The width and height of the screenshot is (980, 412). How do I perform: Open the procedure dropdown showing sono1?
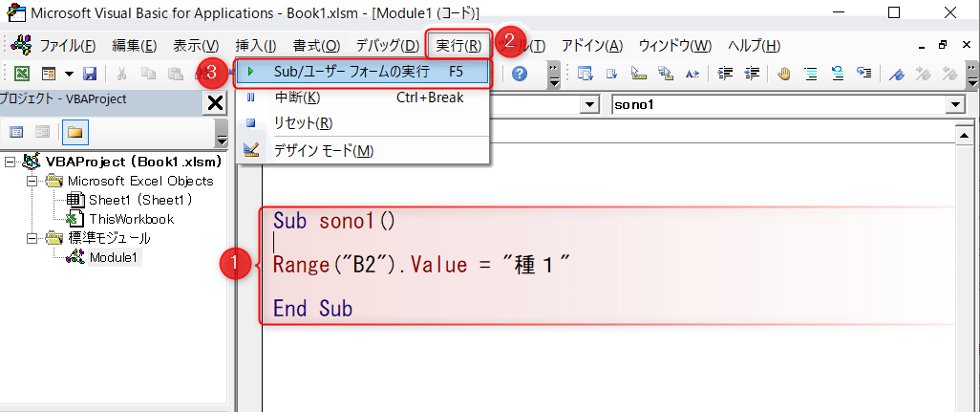(955, 105)
